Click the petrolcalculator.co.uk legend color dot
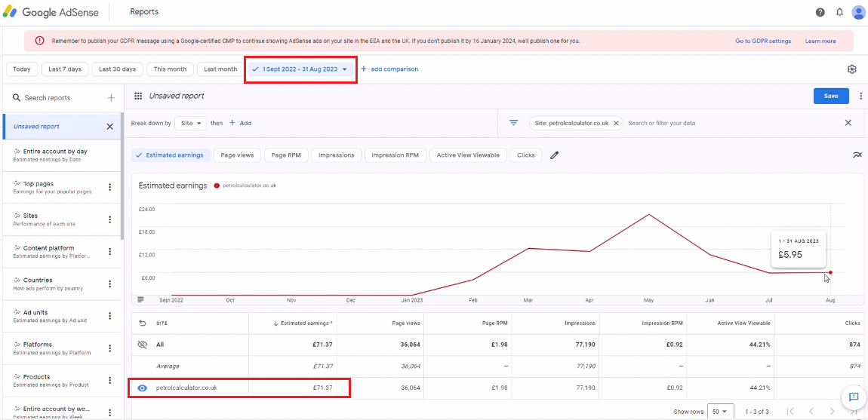Image resolution: width=868 pixels, height=420 pixels. (216, 186)
